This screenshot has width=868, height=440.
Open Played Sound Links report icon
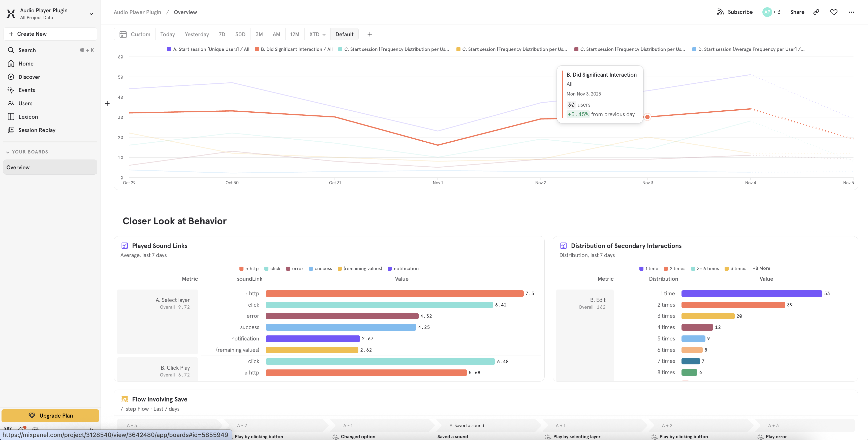click(x=125, y=246)
